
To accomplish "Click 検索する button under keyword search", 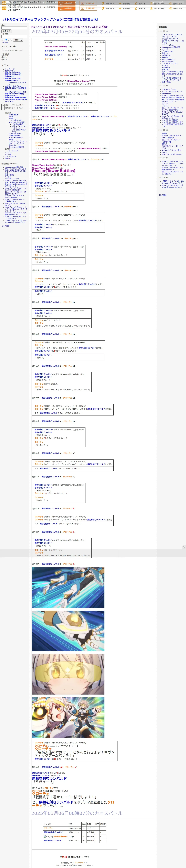I will 6,31.
